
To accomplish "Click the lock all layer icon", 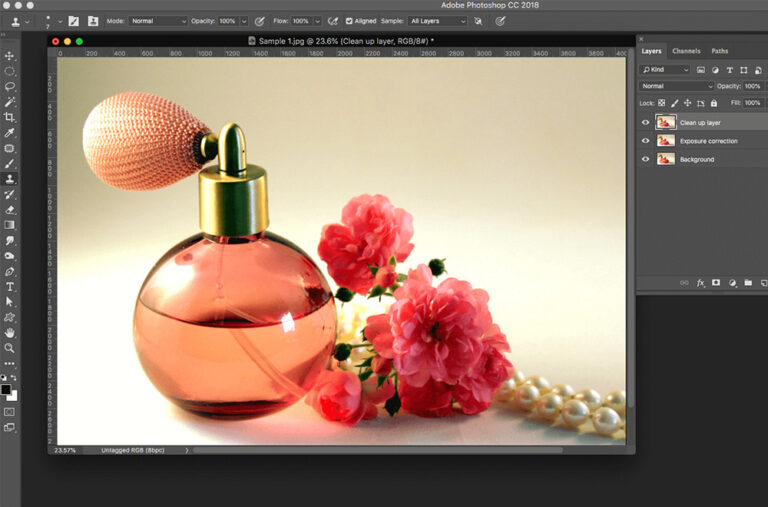I will (713, 103).
